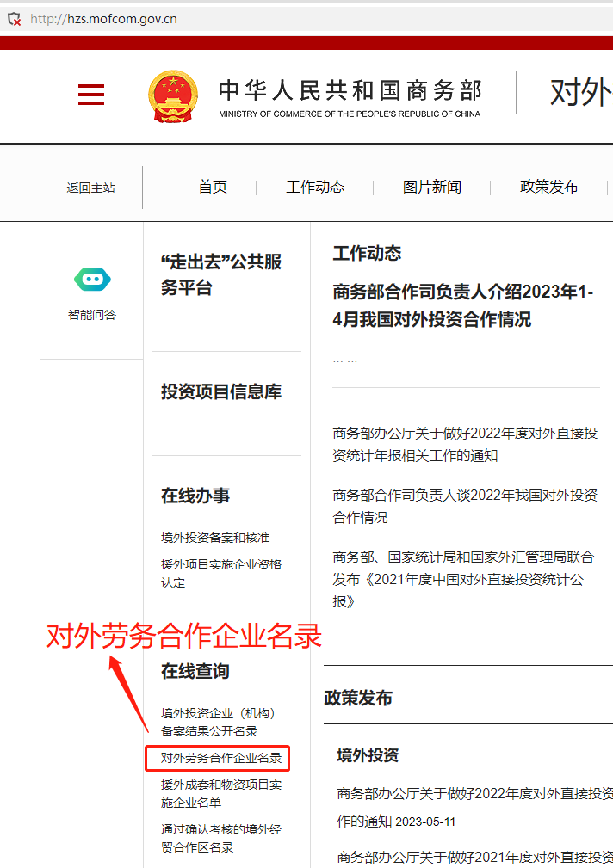Open 2021年度中国对外直接投资统计公报 article
Screen dimensions: 613x868
tap(462, 580)
